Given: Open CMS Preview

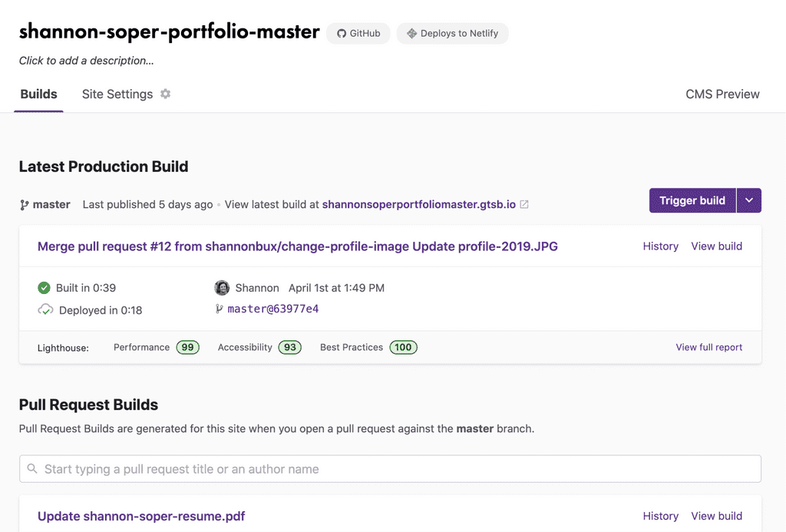Looking at the screenshot, I should (722, 94).
